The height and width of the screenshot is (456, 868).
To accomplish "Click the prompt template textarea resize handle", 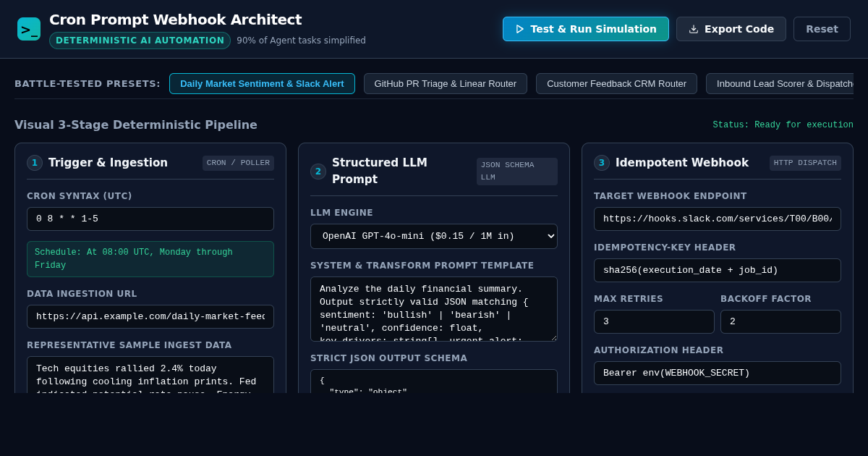I will click(553, 337).
